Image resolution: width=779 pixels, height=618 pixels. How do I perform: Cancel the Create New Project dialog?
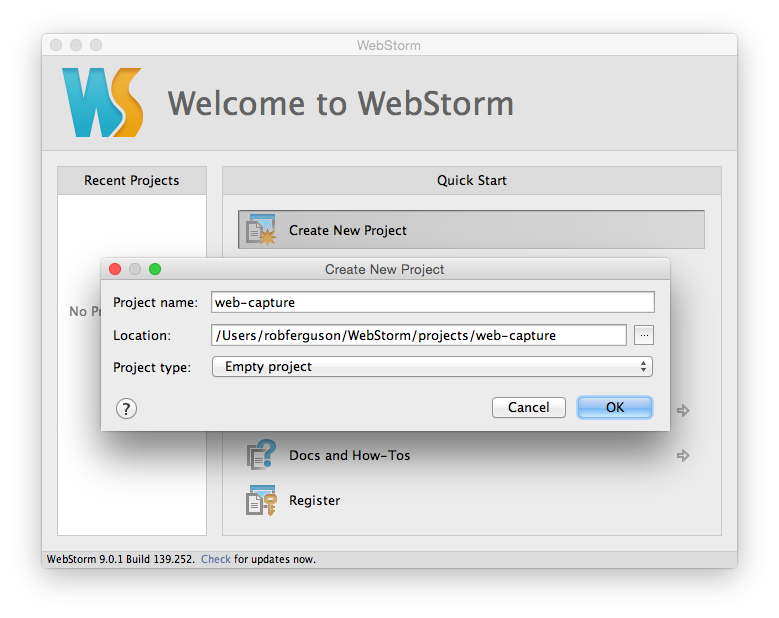point(529,407)
